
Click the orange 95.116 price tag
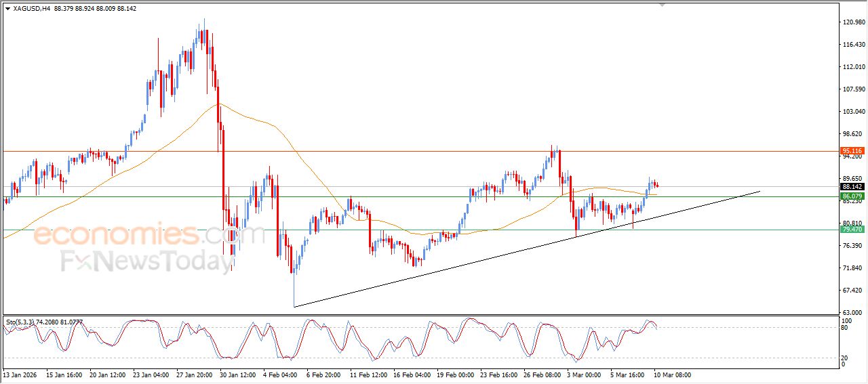click(x=852, y=150)
